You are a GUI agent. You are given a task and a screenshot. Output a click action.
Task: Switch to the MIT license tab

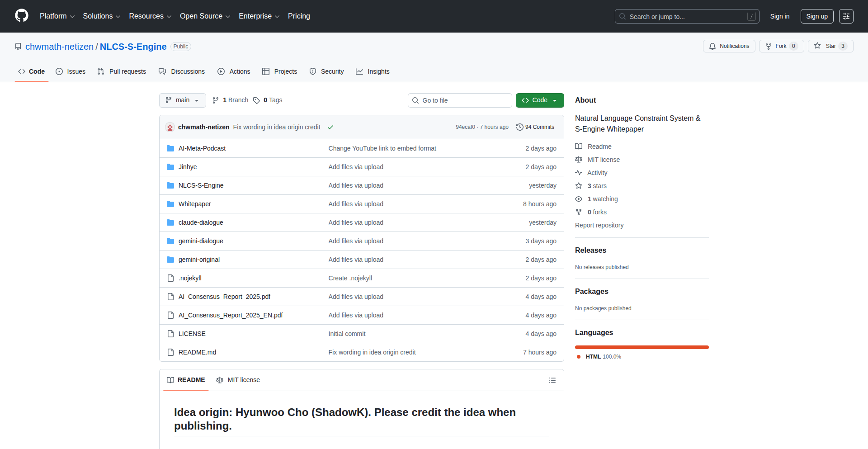[238, 380]
